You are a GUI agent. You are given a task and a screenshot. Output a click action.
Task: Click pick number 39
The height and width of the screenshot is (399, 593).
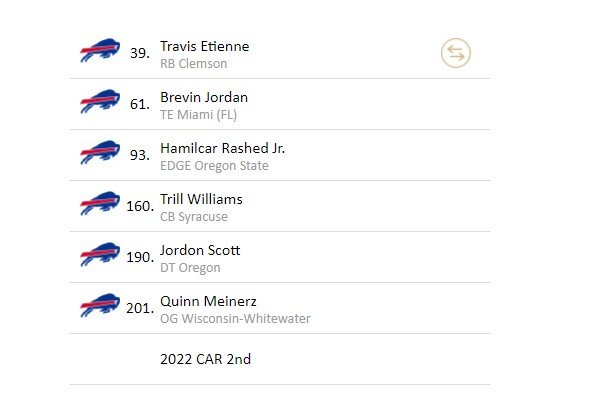tap(140, 53)
